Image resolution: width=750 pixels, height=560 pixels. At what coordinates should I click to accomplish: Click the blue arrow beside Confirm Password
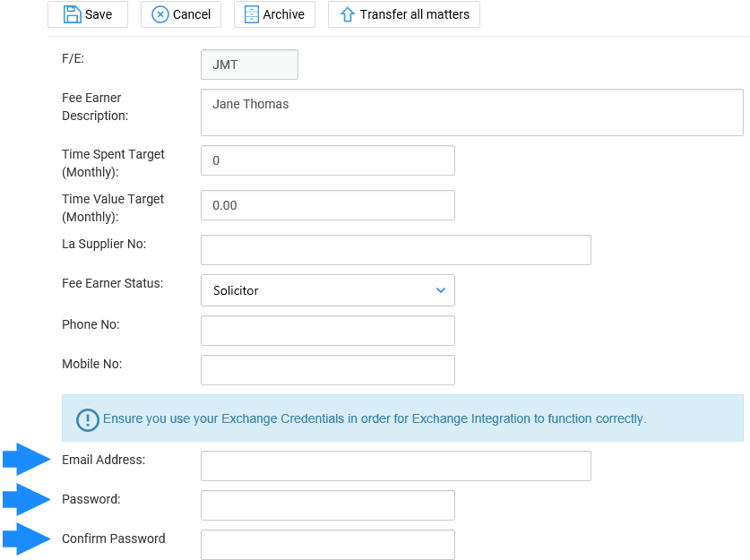[27, 538]
